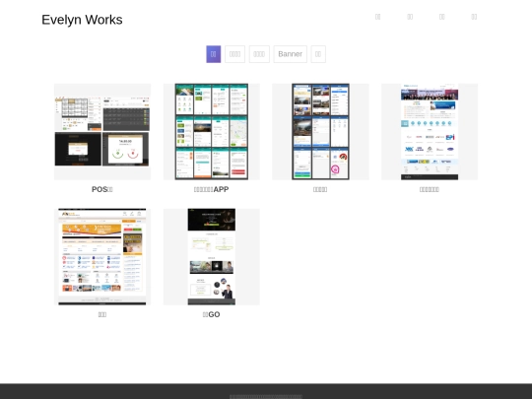Image resolution: width=532 pixels, height=399 pixels.
Task: Click the caption ending with APP
Action: tap(212, 189)
